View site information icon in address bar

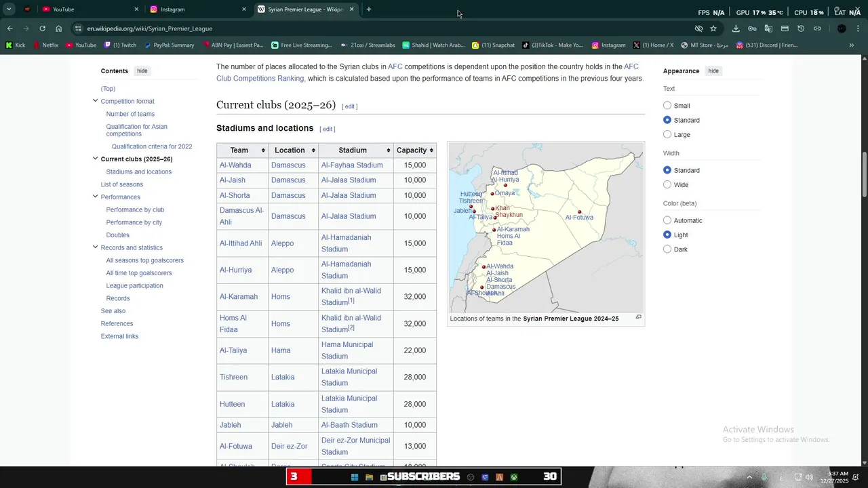coord(79,28)
